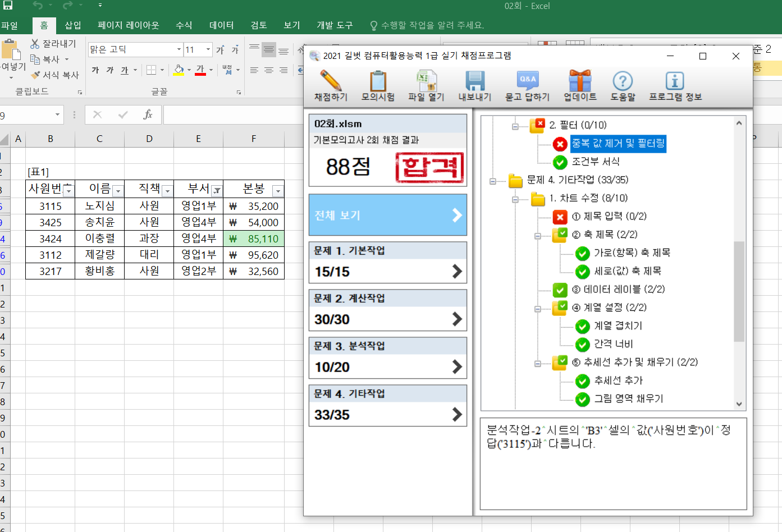Image resolution: width=782 pixels, height=532 pixels.
Task: Click the yellow fill color button
Action: click(x=179, y=70)
